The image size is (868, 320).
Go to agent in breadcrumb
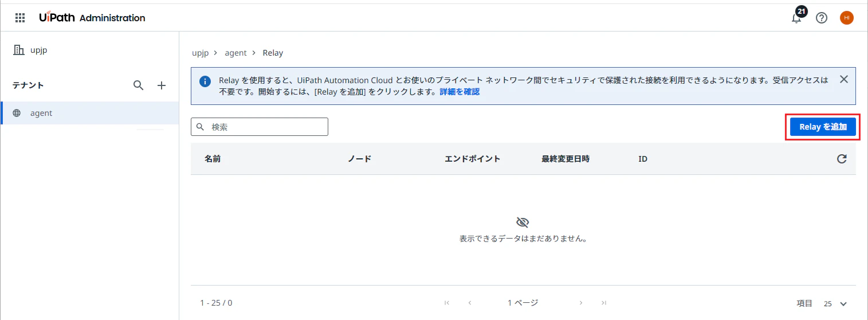[x=235, y=53]
